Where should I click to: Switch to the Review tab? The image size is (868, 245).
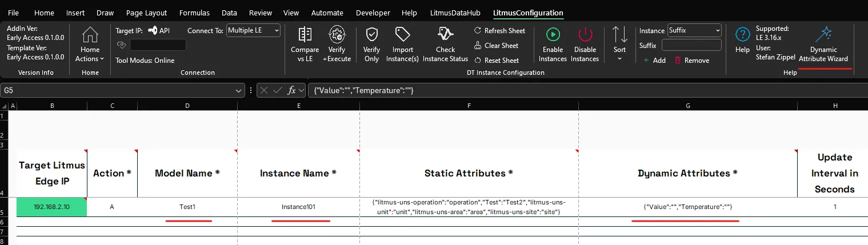[x=261, y=13]
